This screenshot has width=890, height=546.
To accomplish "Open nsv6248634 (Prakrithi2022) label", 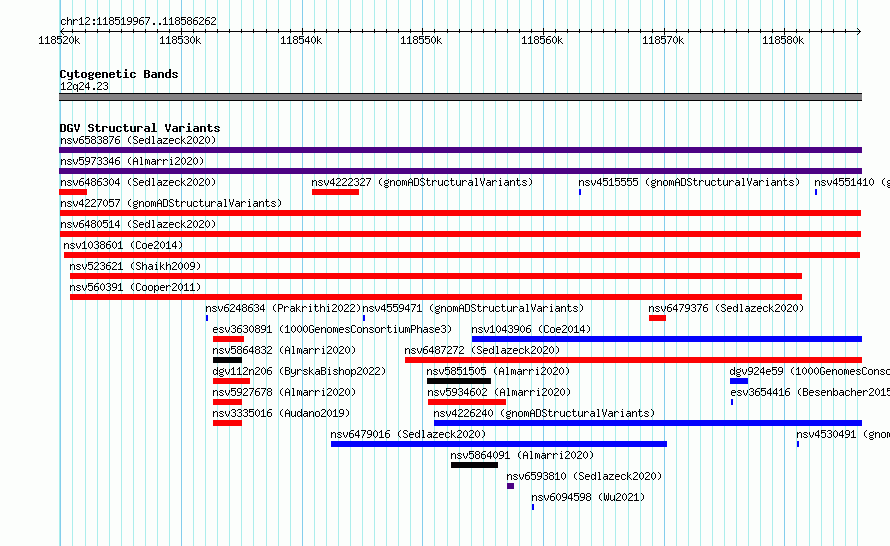I will [283, 308].
